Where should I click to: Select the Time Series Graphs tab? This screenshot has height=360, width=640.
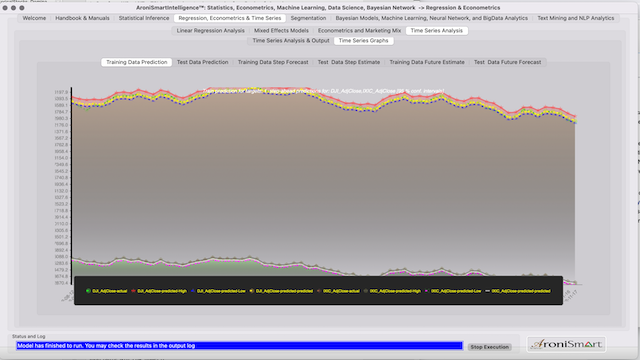tap(363, 40)
